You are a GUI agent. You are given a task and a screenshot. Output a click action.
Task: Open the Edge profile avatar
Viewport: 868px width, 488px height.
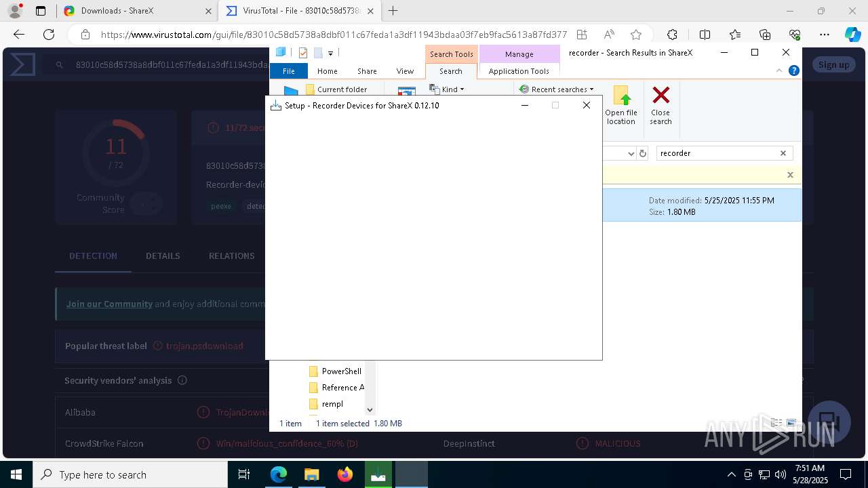[x=15, y=11]
